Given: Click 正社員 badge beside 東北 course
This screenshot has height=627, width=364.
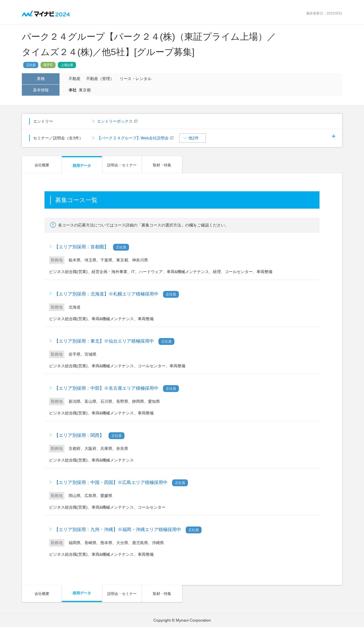Looking at the screenshot, I should [x=166, y=341].
